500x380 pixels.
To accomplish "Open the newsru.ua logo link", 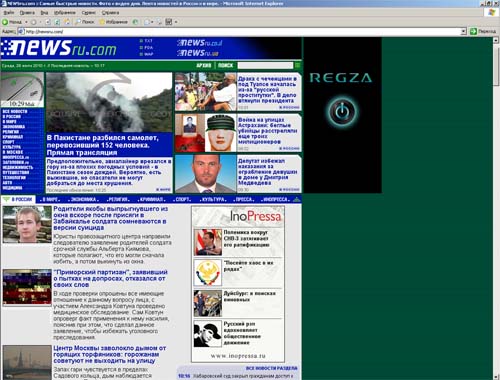I will pyautogui.click(x=198, y=53).
